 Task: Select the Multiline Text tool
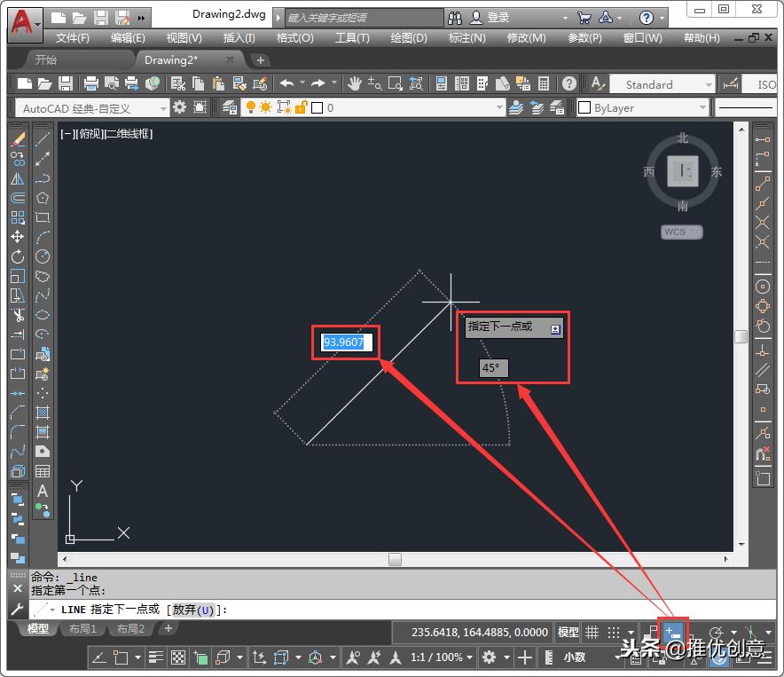point(42,488)
